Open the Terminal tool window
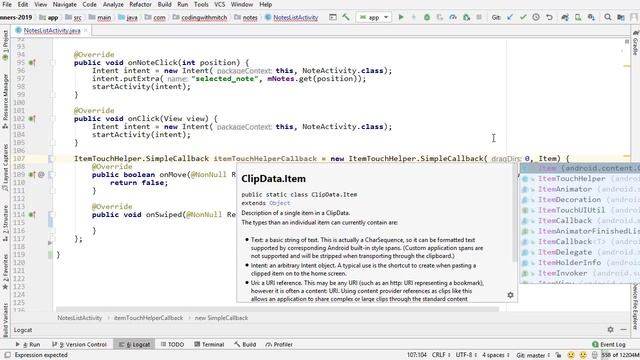Viewport: 640px width, 360px height. point(209,344)
